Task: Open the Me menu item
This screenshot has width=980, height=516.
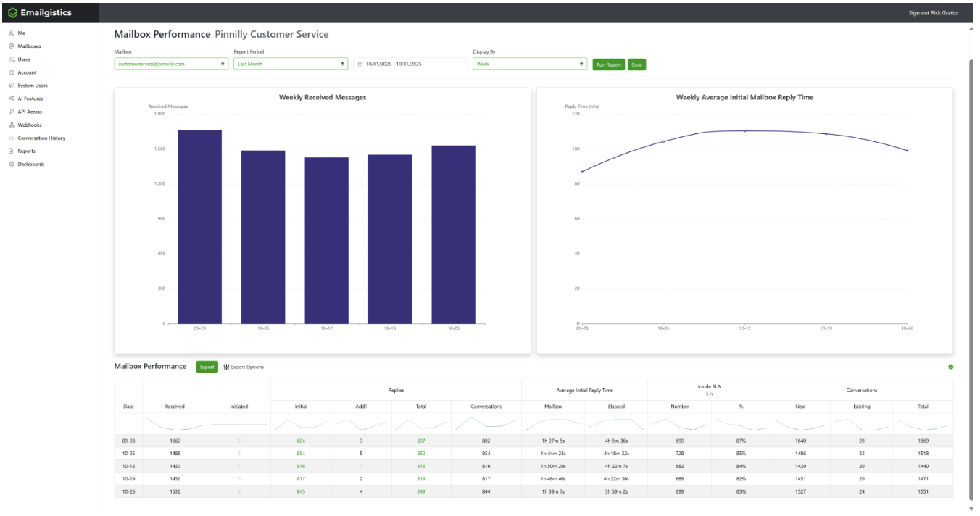Action: point(22,33)
